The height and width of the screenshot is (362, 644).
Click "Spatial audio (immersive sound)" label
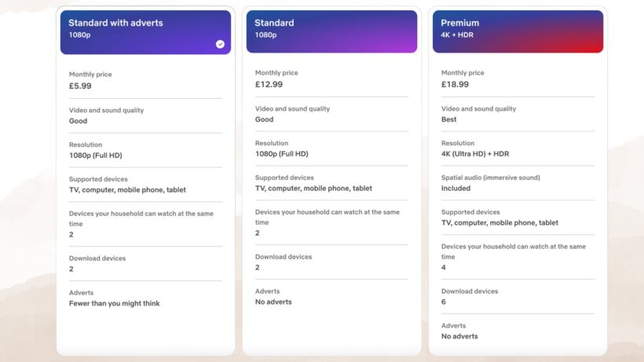tap(490, 177)
